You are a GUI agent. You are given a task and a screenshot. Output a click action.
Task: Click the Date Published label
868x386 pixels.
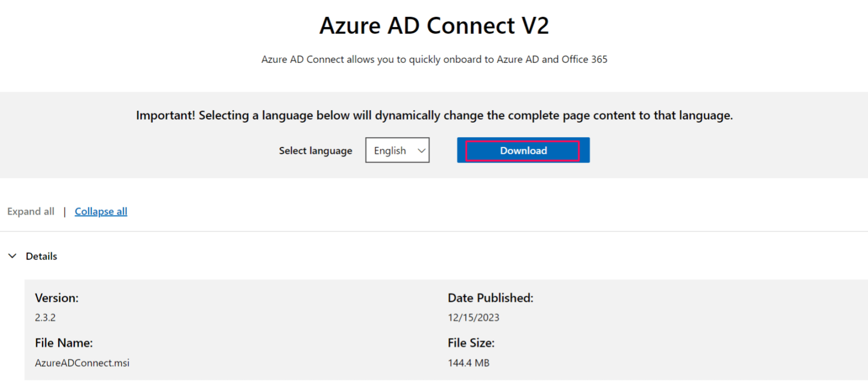coord(491,298)
